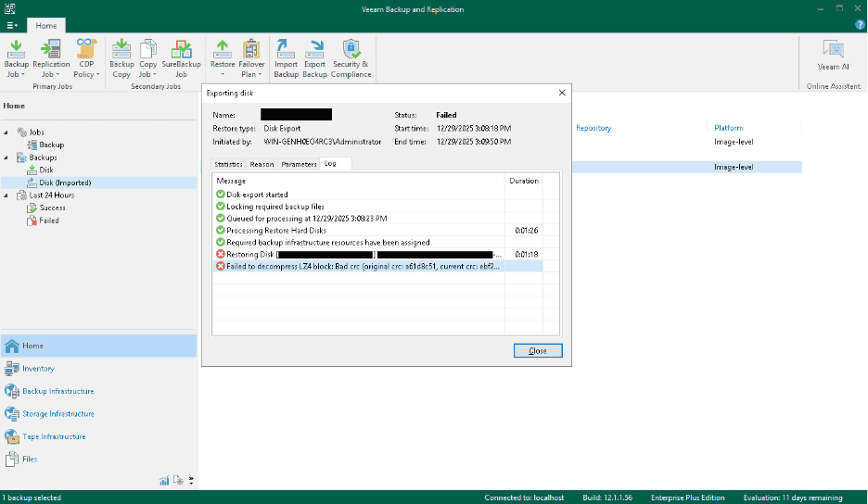
Task: Click the Close button in dialog
Action: click(x=538, y=351)
